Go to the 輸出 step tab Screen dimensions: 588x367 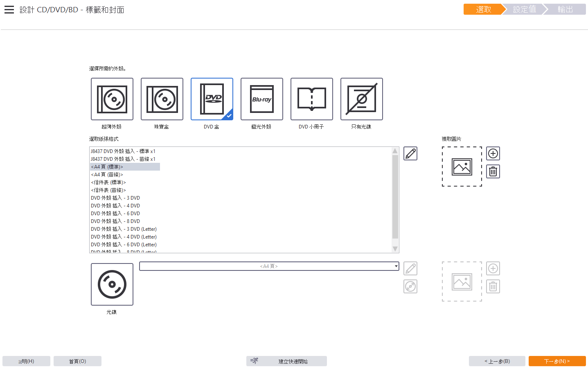point(565,9)
